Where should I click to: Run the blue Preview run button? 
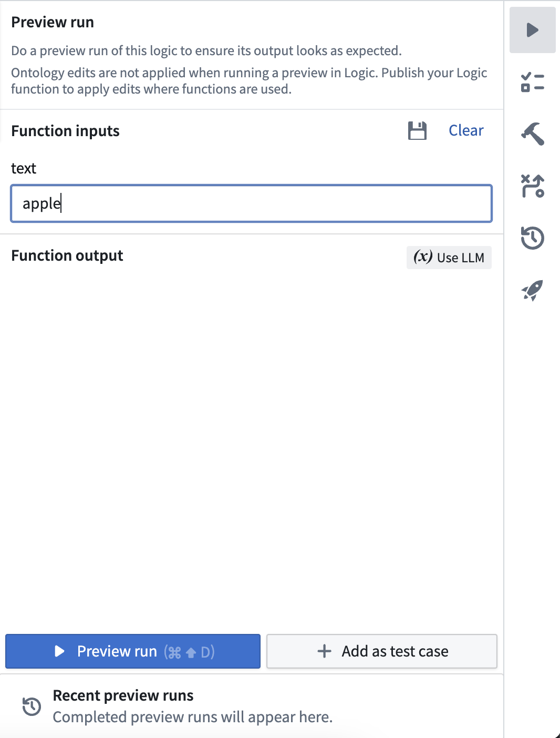pyautogui.click(x=133, y=651)
